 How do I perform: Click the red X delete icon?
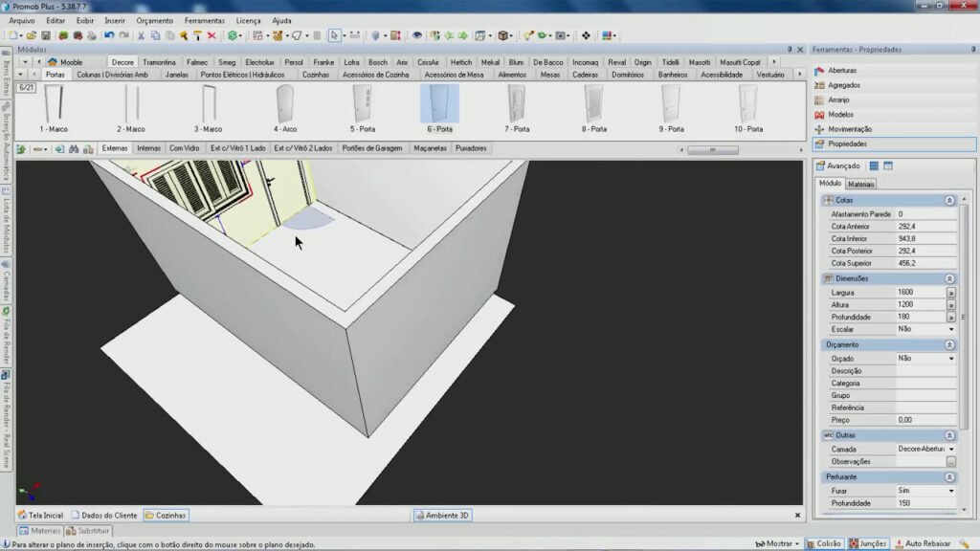(212, 35)
